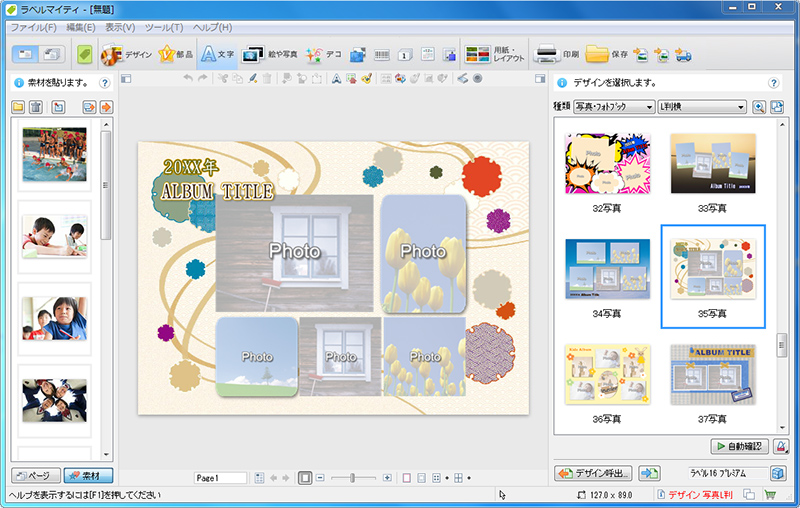800x508 pixels.
Task: Open the L判横 size dropdown
Action: point(702,107)
